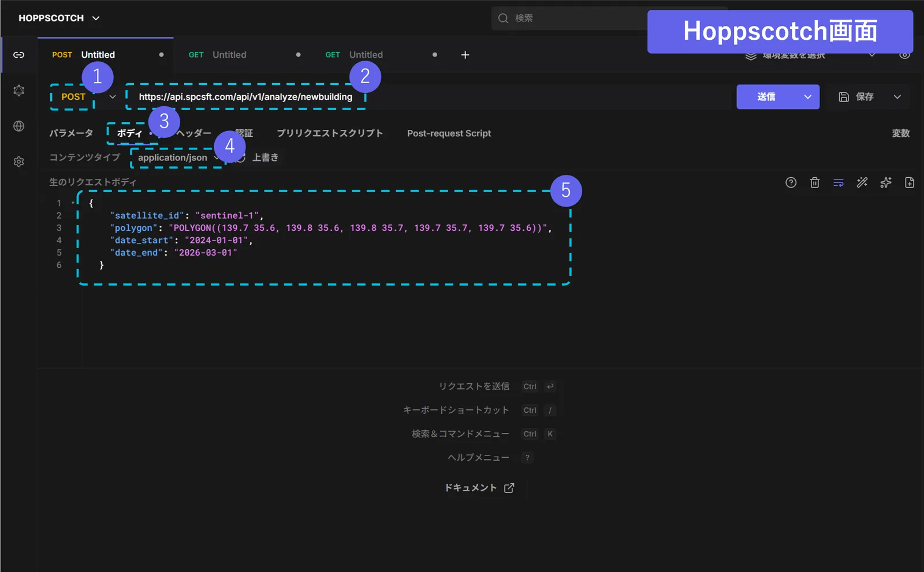This screenshot has height=572, width=924.
Task: Expand the HOPPSCOTCH workspace dropdown
Action: click(x=96, y=18)
